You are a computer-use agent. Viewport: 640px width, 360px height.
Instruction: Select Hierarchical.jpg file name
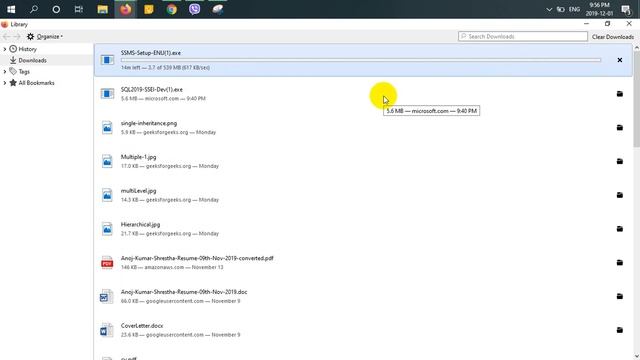click(x=140, y=224)
